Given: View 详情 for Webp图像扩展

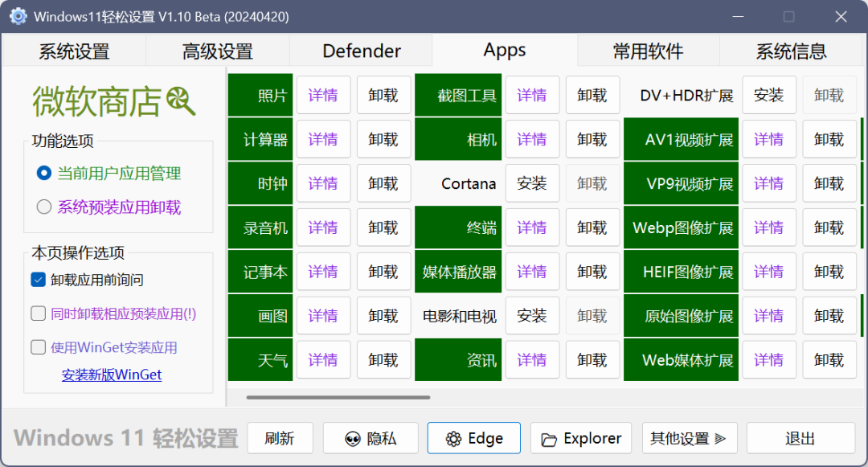Looking at the screenshot, I should pyautogui.click(x=769, y=227).
